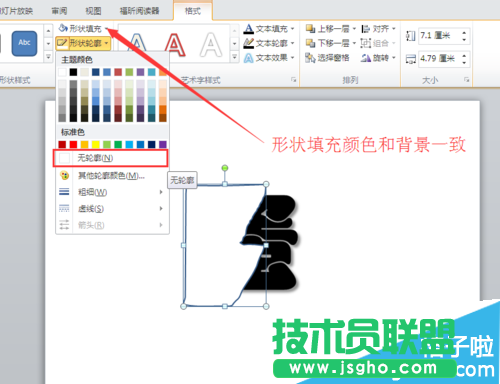Viewport: 500px width, 384px height.
Task: Increase shape height with the up spinner
Action: 464,32
